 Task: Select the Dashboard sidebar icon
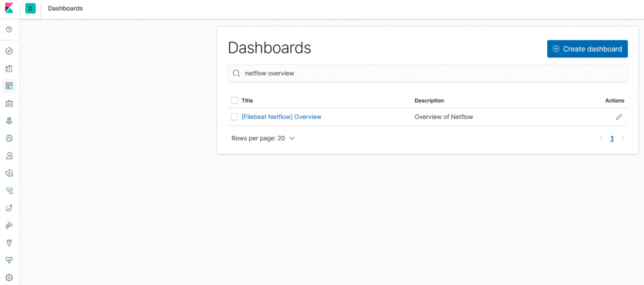(9, 86)
